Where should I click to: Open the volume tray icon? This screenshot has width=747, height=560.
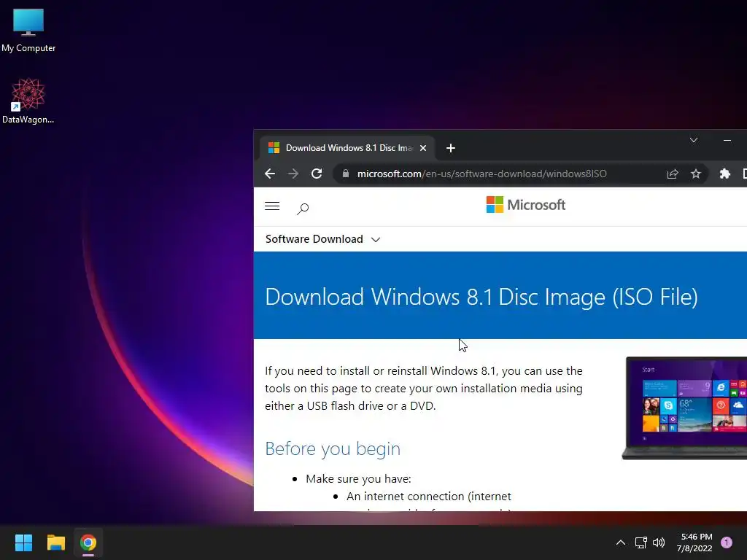tap(659, 542)
